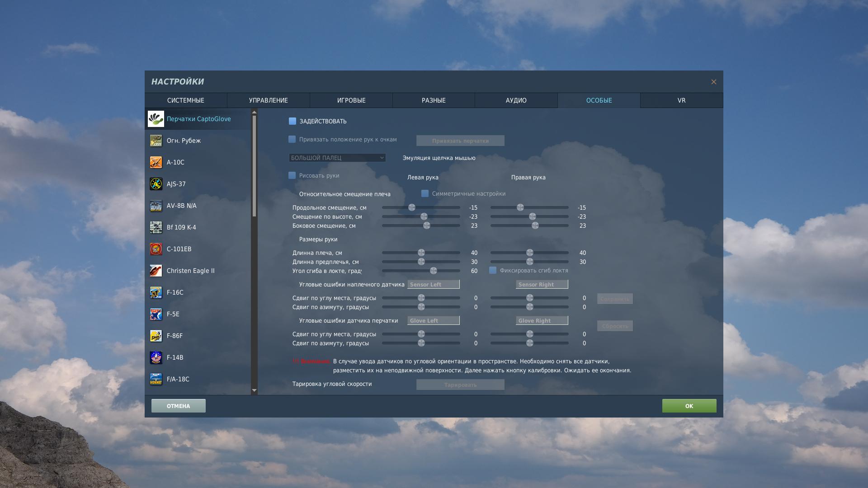Click the F-16C module icon
The image size is (868, 488).
click(156, 292)
